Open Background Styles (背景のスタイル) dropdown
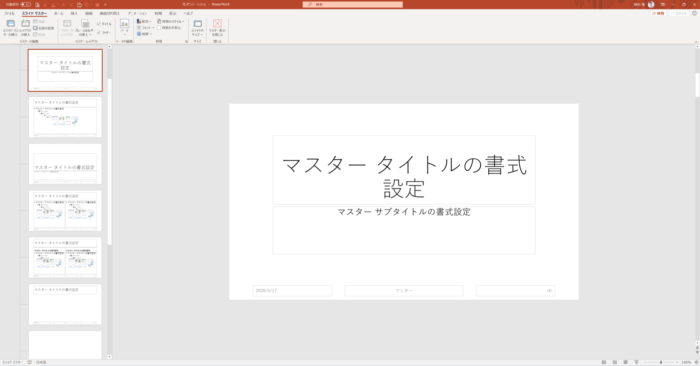This screenshot has height=366, width=700. click(171, 21)
